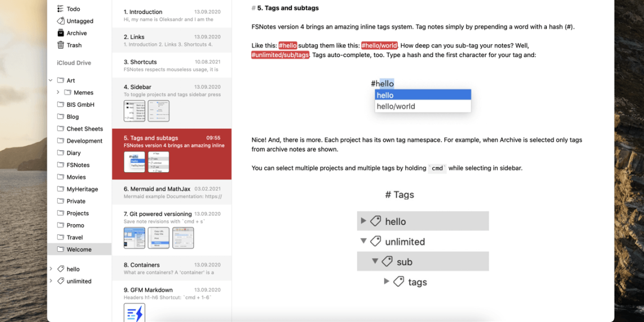Click the FSNotes folder icon
644x322 pixels.
click(60, 165)
